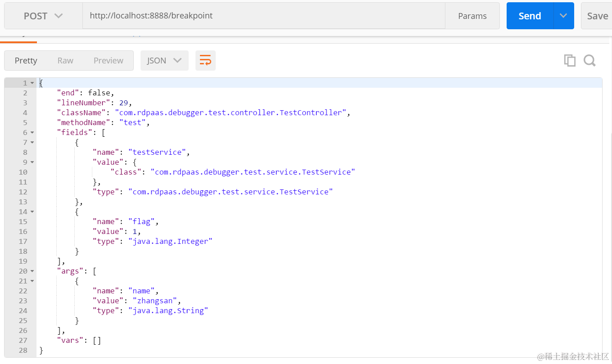This screenshot has width=612, height=364.
Task: Click the "java.lang.Integer" type value
Action: 170,241
